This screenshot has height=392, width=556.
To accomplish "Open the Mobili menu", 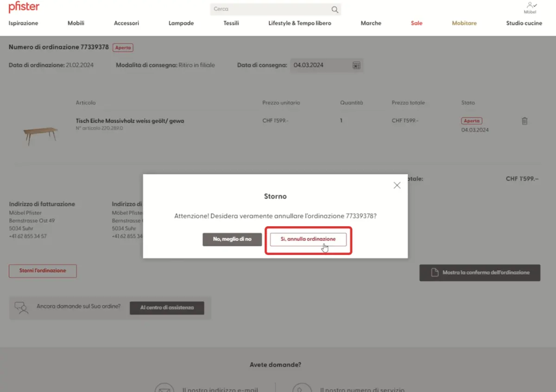I will 76,23.
